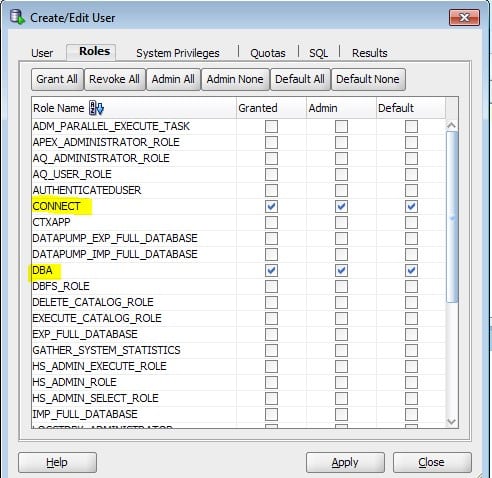Image resolution: width=492 pixels, height=478 pixels.
Task: Uncheck Admin for DBA role
Action: click(341, 270)
